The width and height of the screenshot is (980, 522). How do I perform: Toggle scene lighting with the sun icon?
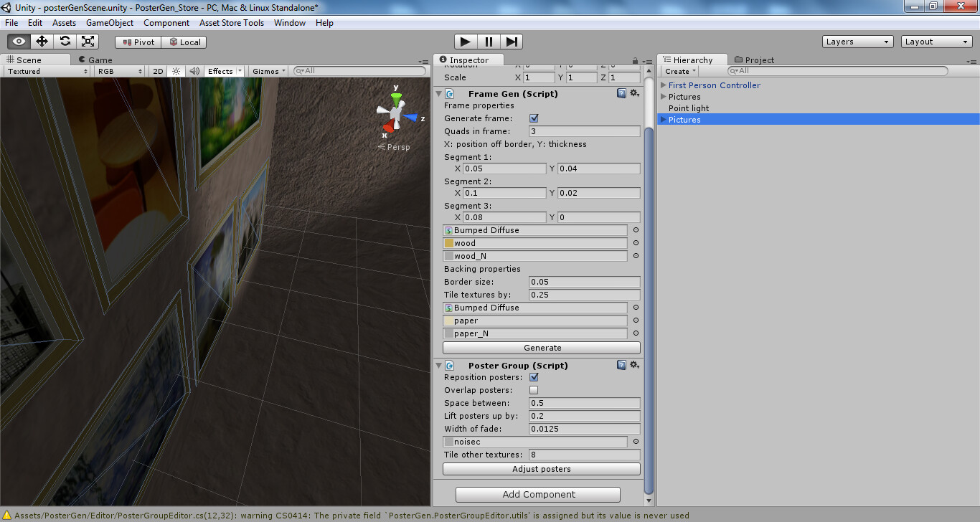[x=176, y=70]
